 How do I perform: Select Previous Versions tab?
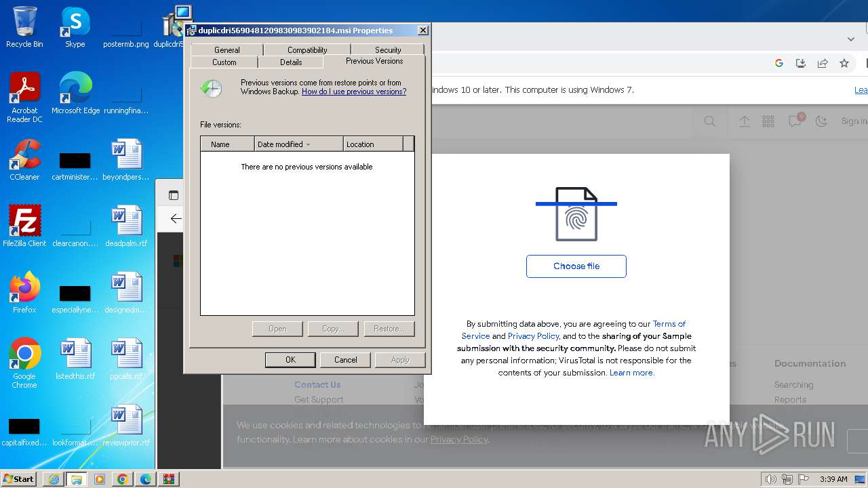coord(374,61)
